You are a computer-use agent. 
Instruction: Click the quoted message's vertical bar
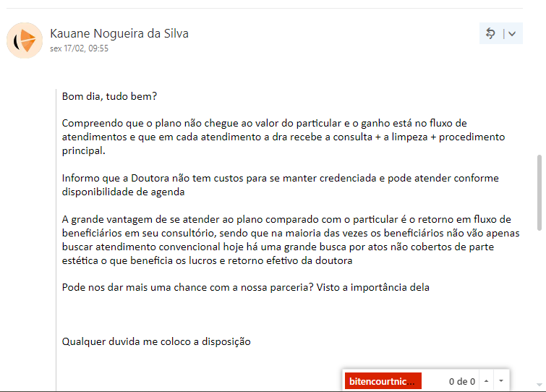coord(56,240)
